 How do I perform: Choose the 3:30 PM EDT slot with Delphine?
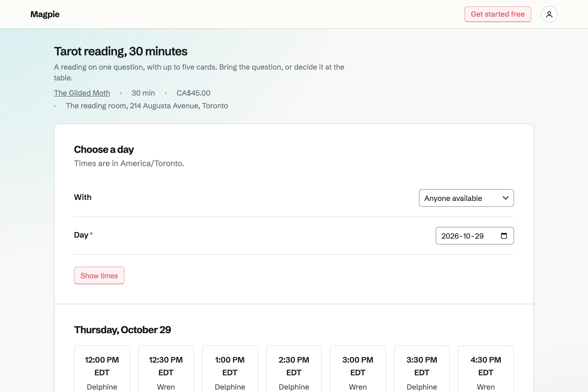[x=422, y=369]
